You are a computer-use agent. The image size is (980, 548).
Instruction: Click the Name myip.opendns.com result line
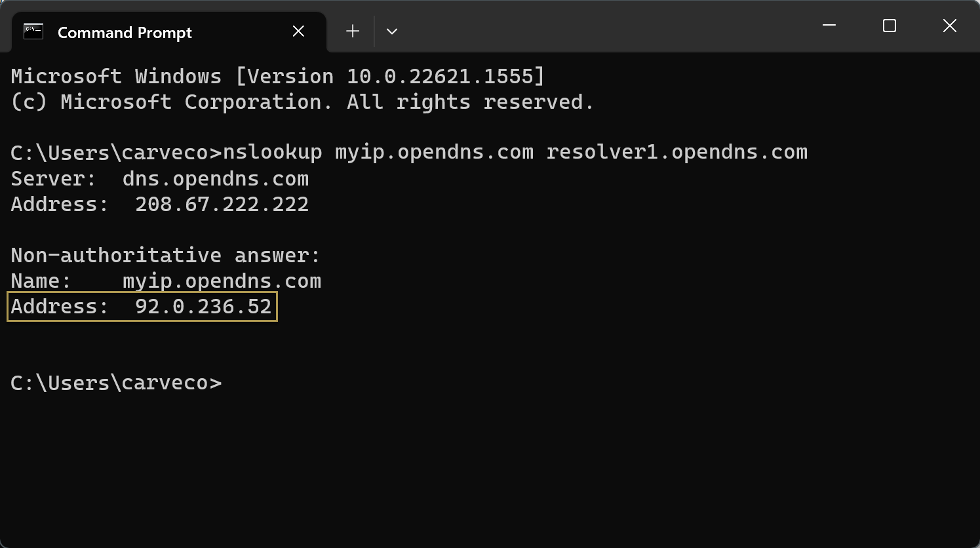[166, 281]
